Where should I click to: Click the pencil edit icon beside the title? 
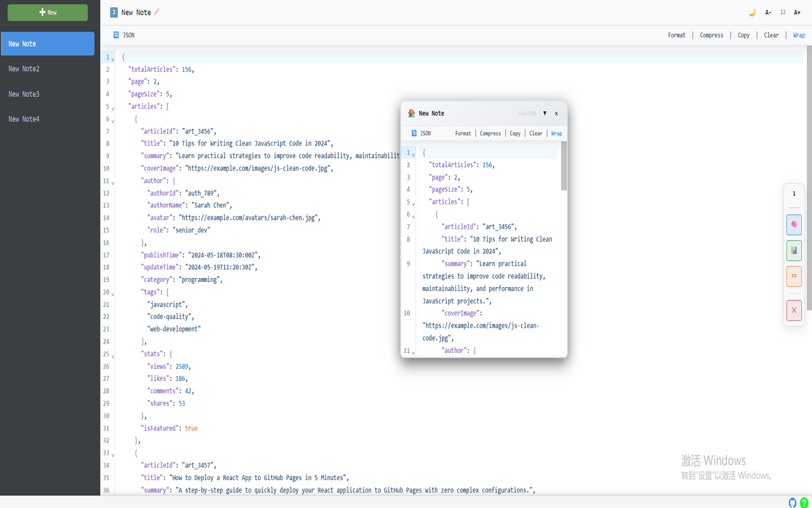(x=157, y=12)
